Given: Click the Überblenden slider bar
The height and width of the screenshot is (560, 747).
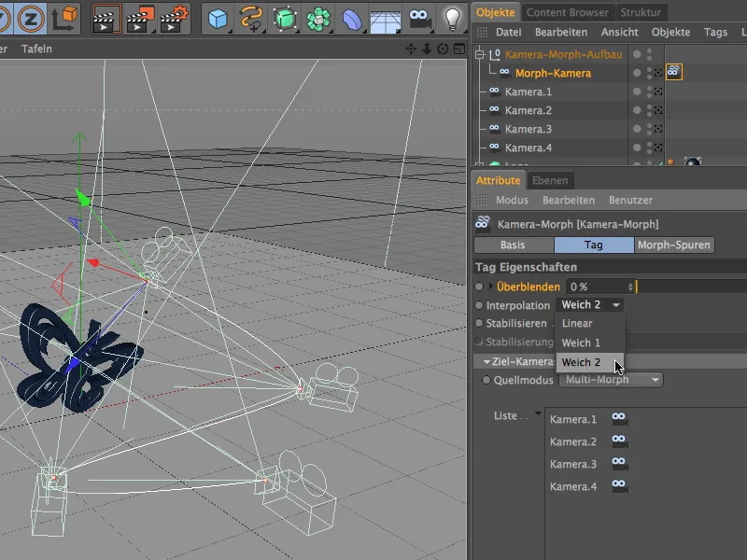Looking at the screenshot, I should tap(691, 287).
